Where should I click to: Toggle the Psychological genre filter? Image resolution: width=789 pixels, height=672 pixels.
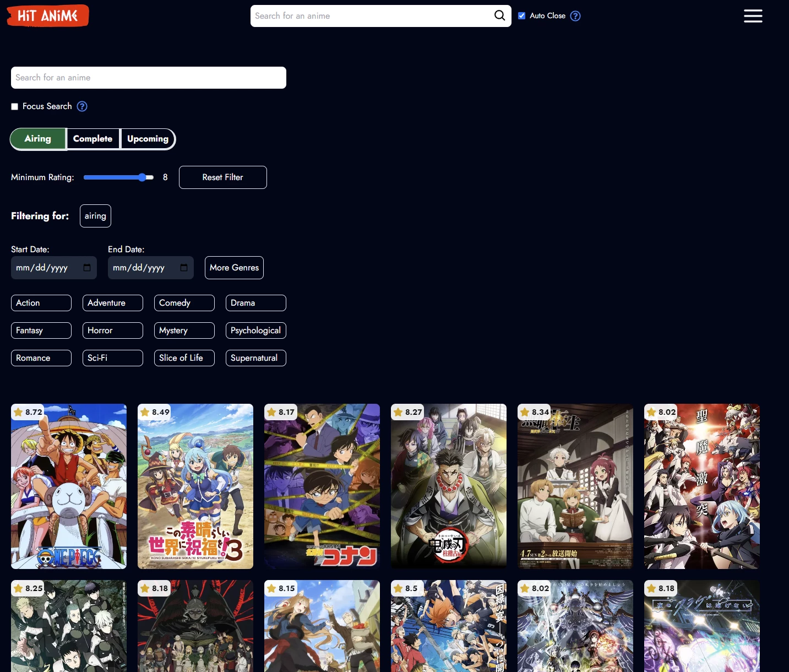pos(256,330)
